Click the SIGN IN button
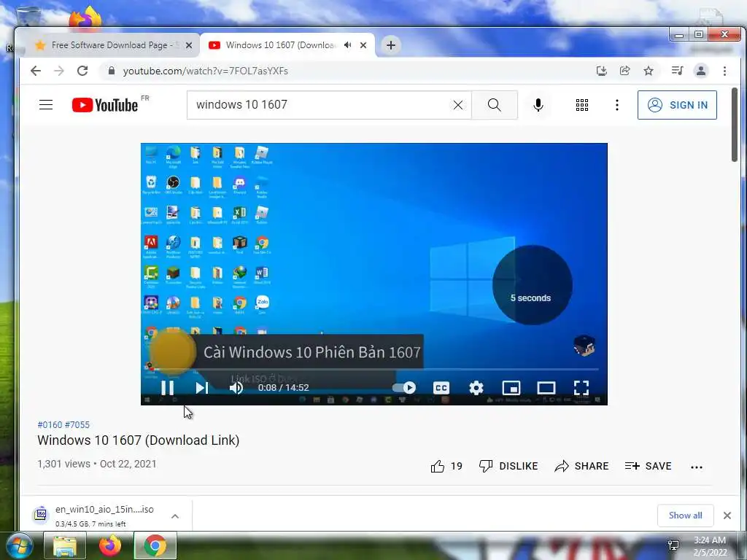747x560 pixels. [677, 105]
